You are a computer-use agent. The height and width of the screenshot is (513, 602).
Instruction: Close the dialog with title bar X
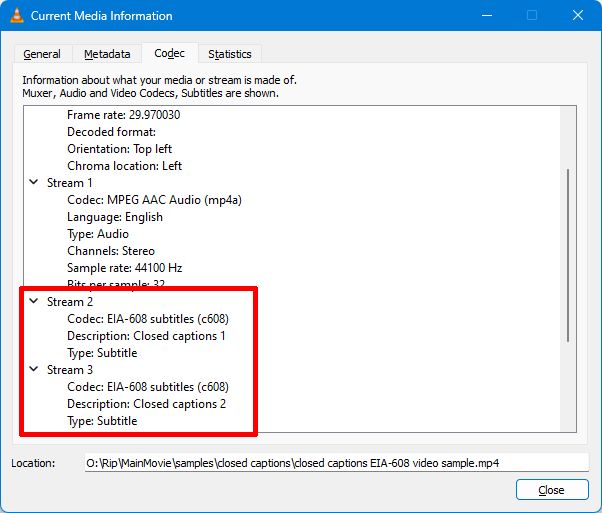[578, 15]
